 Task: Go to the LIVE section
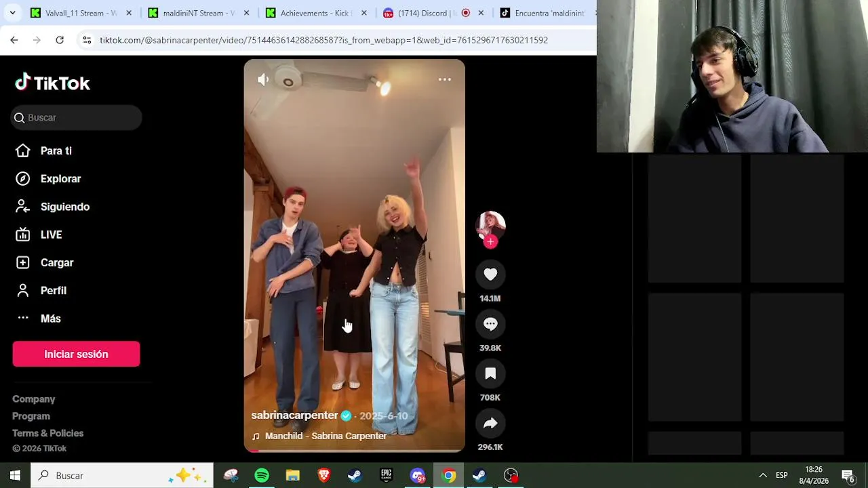[x=39, y=235]
